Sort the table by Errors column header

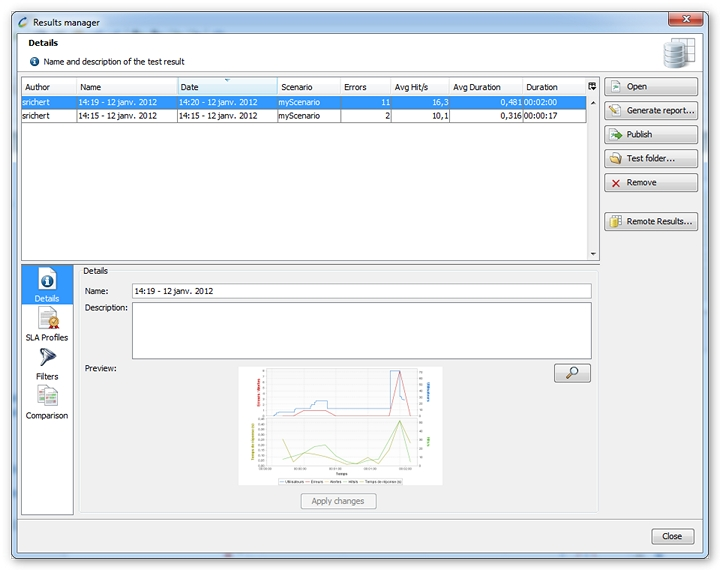365,87
